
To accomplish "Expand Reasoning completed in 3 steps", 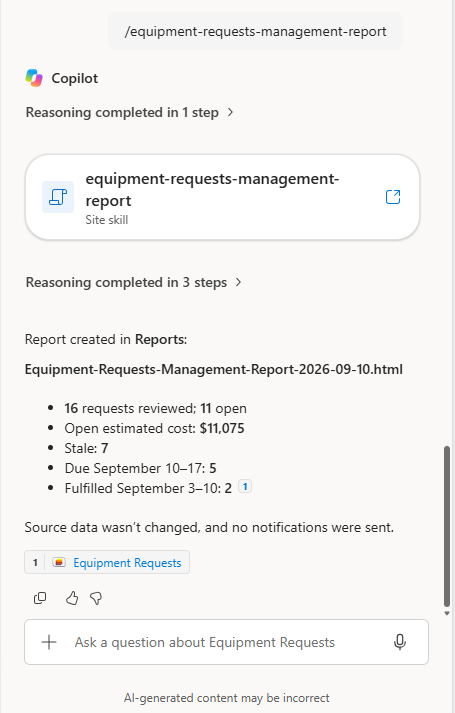I will [x=134, y=282].
